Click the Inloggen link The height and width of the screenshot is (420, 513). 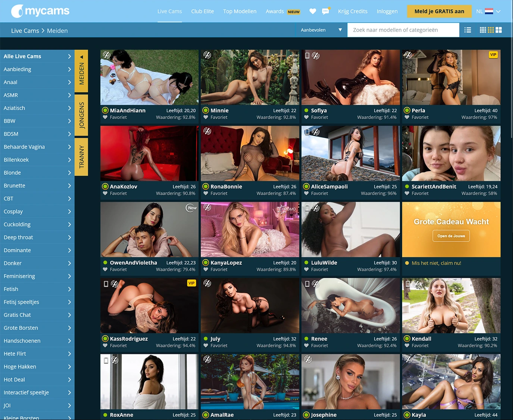coord(387,11)
